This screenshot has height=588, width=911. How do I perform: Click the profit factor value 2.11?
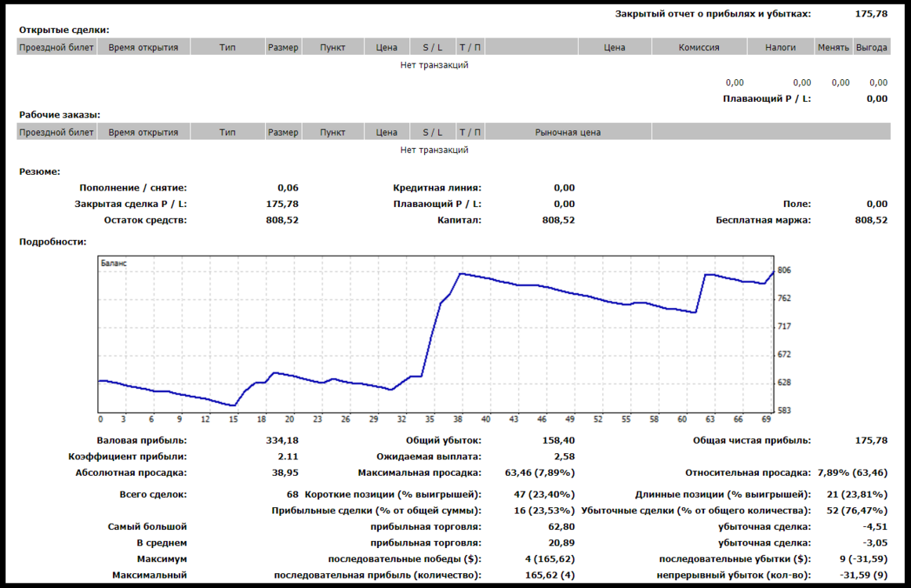pos(288,457)
